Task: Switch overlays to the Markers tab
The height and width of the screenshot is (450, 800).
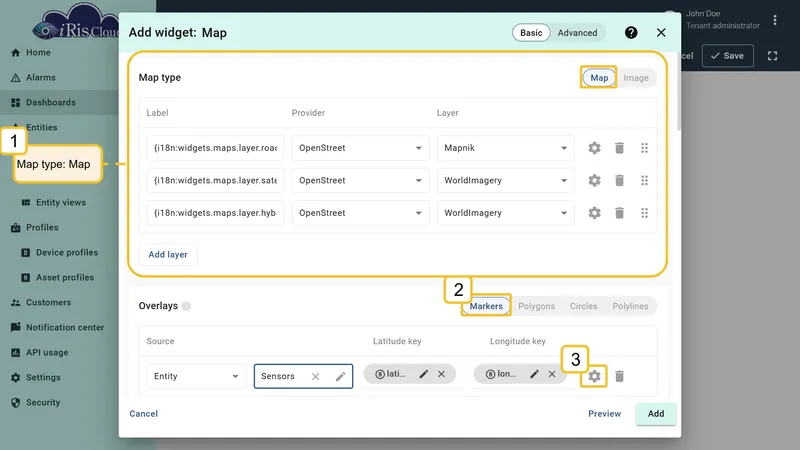Action: pyautogui.click(x=486, y=306)
